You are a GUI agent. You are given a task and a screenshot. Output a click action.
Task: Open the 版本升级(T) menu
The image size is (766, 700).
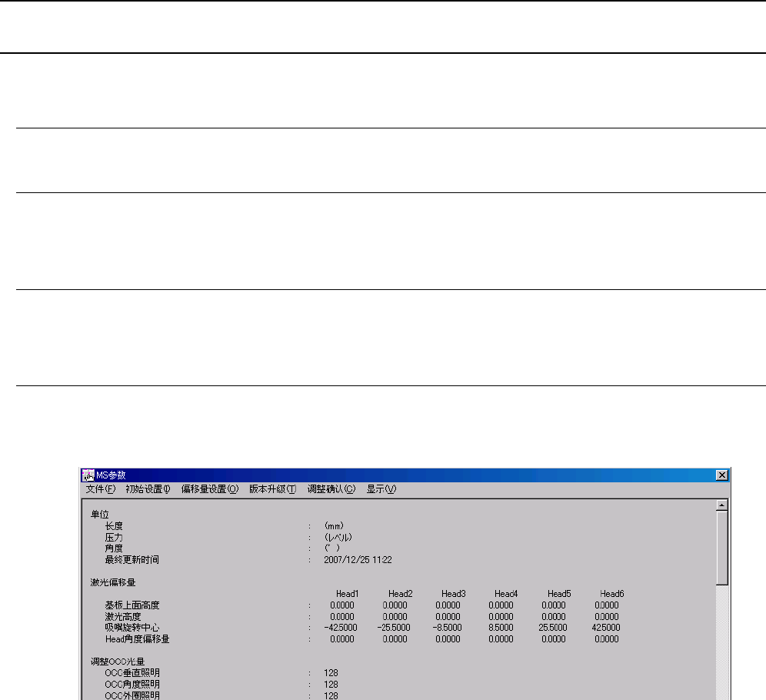point(272,489)
